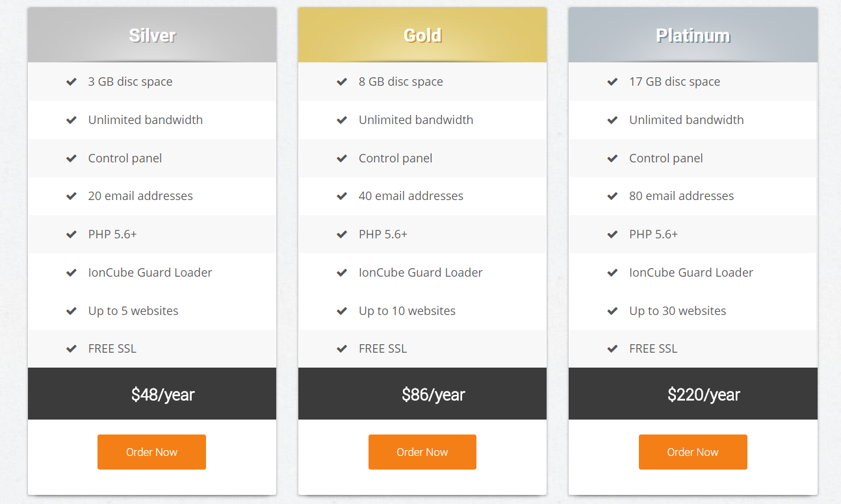Click FREE SSL checkmark in Gold plan

coord(342,349)
